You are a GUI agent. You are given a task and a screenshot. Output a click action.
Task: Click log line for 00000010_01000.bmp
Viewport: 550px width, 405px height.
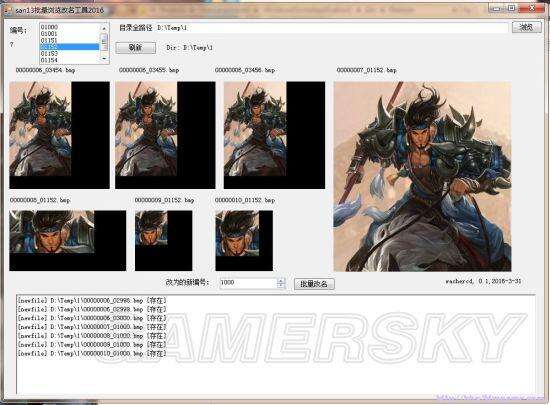coord(92,353)
